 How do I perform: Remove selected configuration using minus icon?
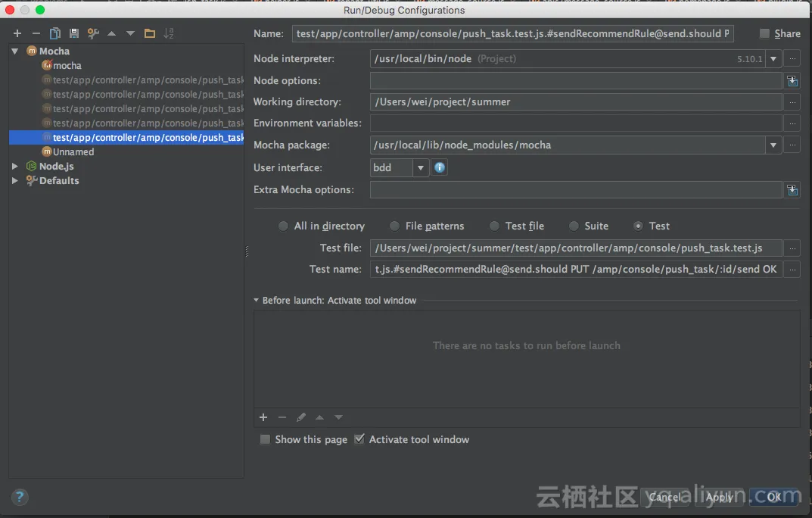pos(36,33)
